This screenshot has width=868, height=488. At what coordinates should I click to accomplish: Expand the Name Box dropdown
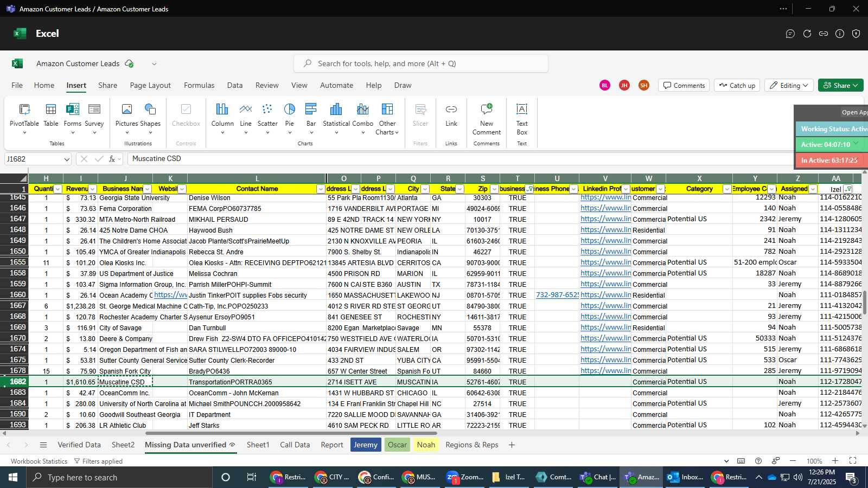(67, 159)
